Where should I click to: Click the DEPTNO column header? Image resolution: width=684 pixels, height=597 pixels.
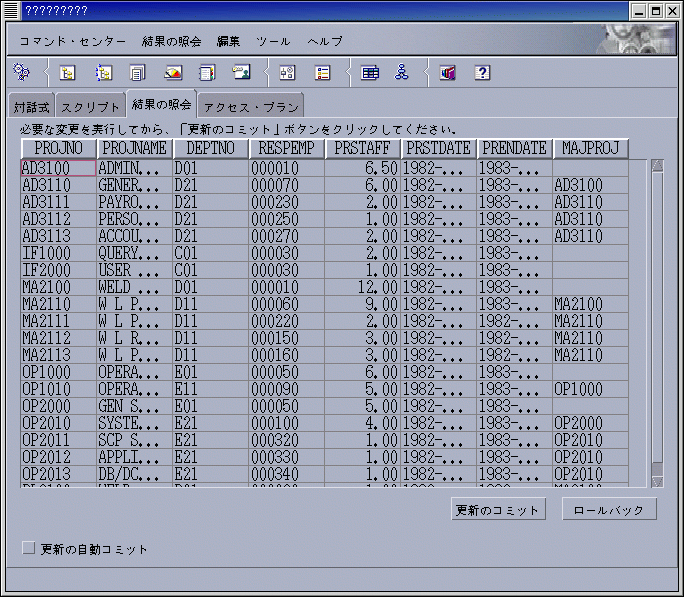pyautogui.click(x=210, y=148)
